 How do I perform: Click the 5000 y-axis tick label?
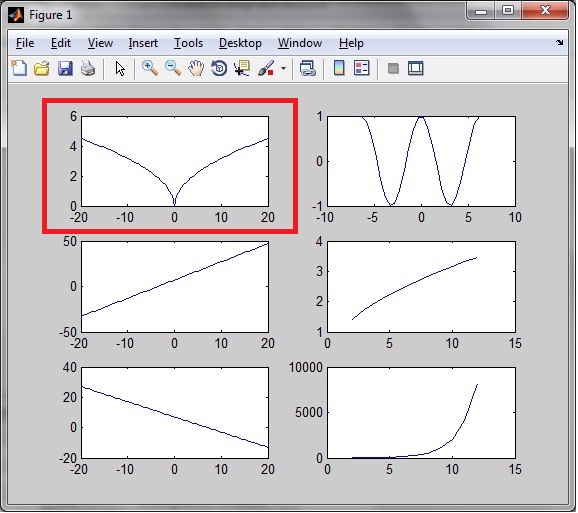(309, 412)
